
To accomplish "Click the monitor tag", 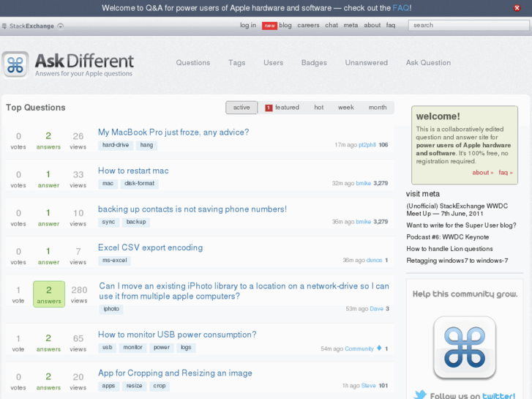I will (132, 347).
